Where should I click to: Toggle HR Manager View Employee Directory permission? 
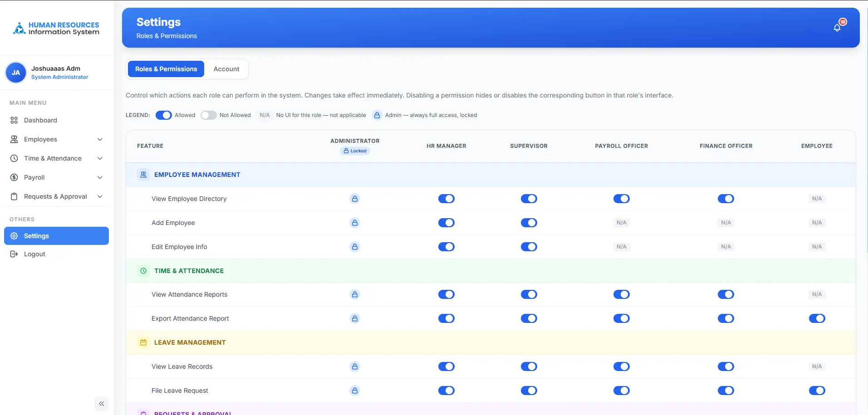[446, 199]
